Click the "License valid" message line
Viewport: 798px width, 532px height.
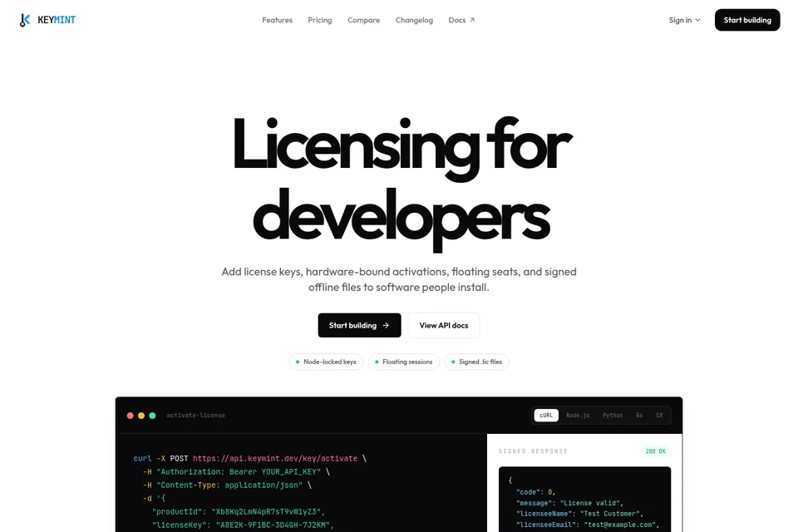(x=569, y=503)
